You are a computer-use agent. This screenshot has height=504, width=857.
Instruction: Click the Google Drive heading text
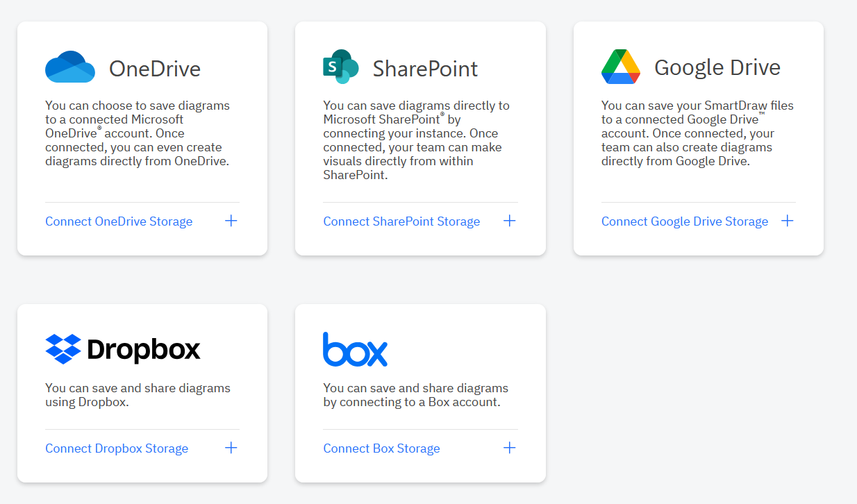[x=717, y=67]
